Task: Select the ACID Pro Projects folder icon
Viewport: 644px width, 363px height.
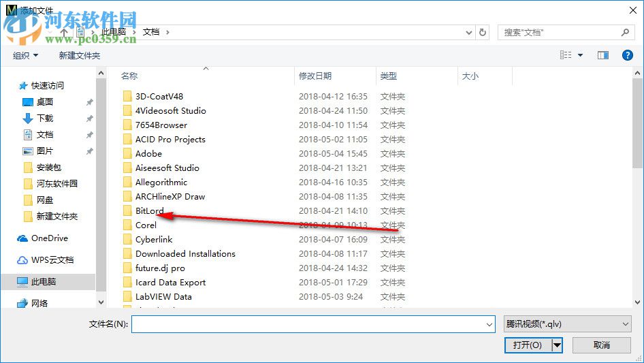Action: 127,140
